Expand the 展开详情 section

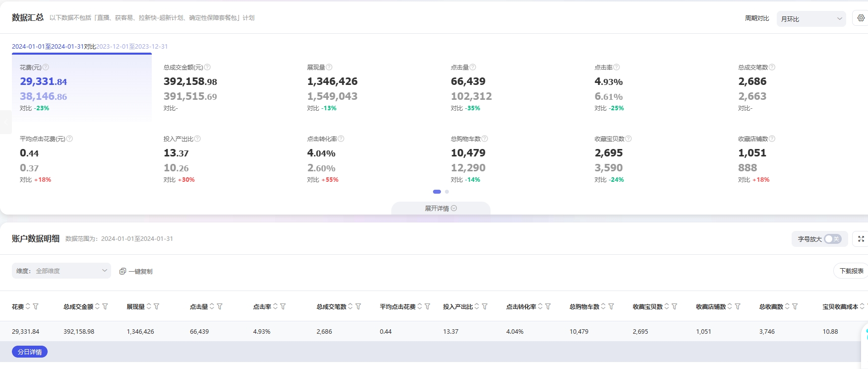(440, 209)
